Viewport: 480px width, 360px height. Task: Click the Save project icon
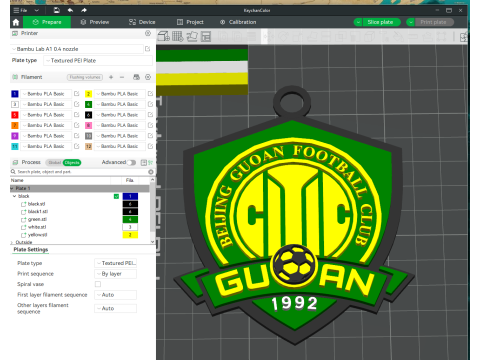click(x=56, y=10)
